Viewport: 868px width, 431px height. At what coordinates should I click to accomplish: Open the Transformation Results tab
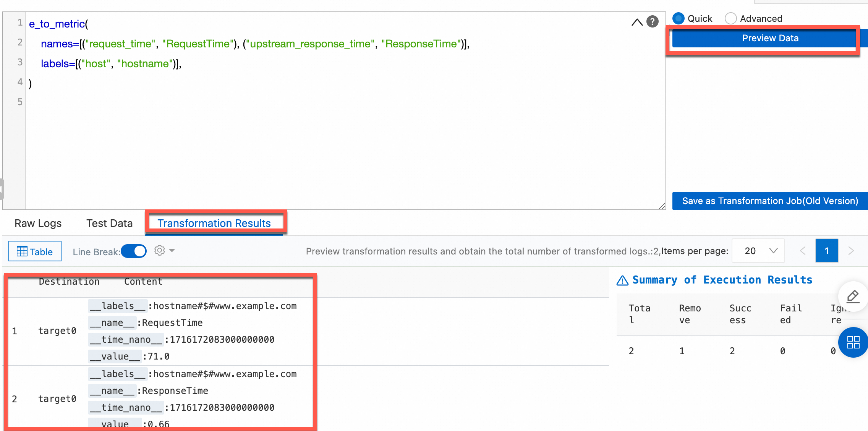pyautogui.click(x=214, y=223)
